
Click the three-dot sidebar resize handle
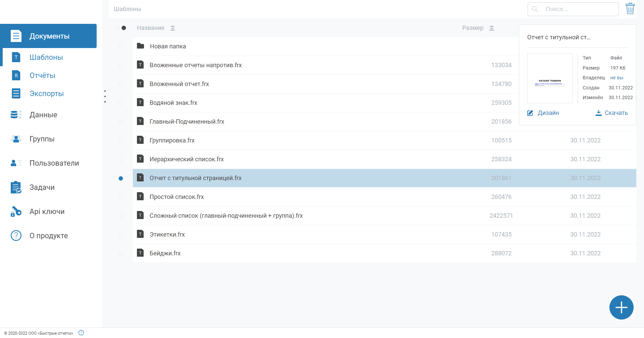pos(105,96)
